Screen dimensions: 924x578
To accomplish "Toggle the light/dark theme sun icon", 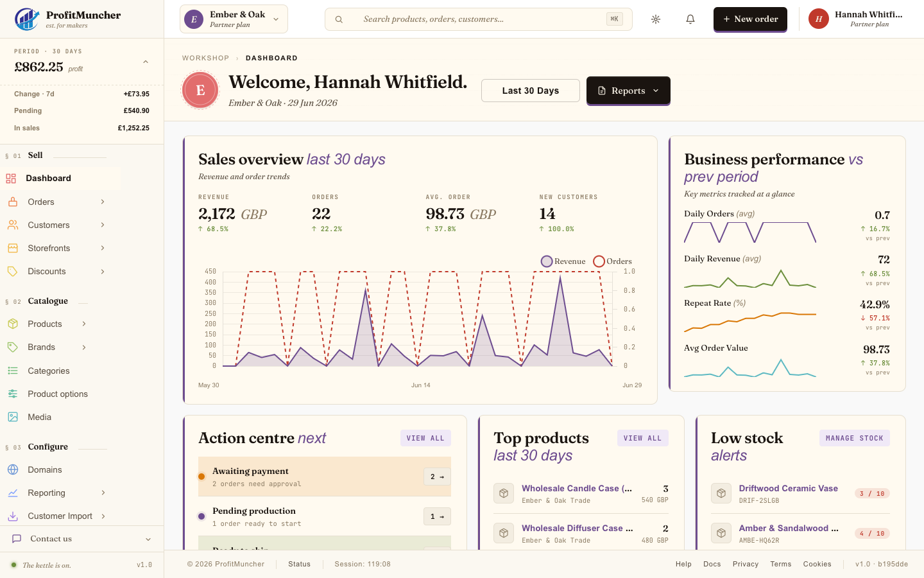I will point(656,19).
